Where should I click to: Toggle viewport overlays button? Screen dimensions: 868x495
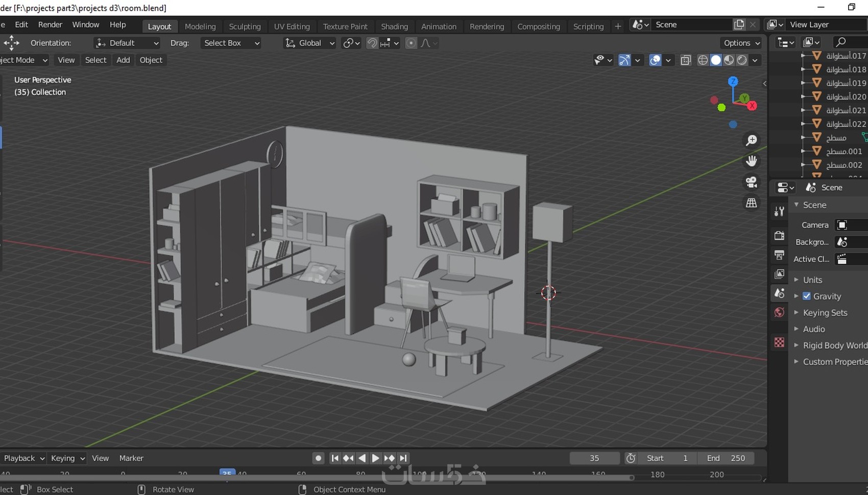[x=655, y=60]
